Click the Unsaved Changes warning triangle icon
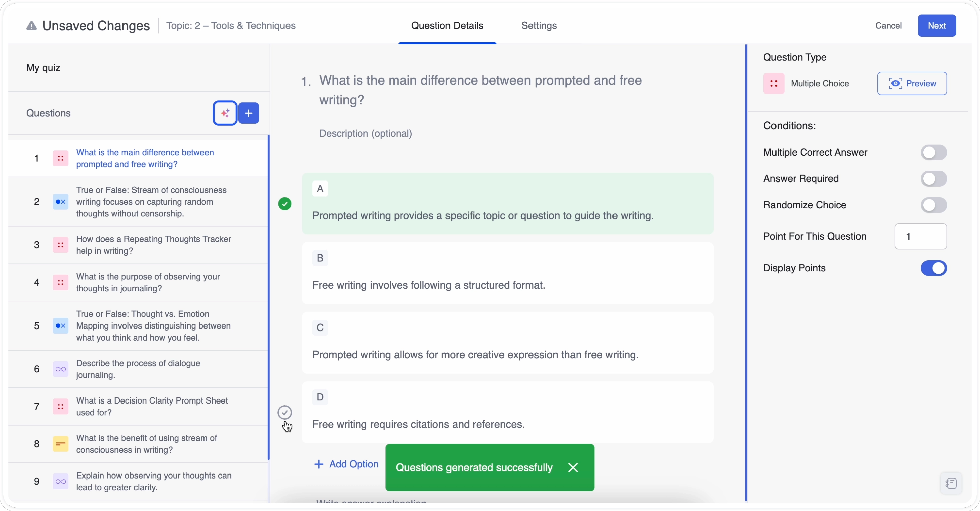 31,26
